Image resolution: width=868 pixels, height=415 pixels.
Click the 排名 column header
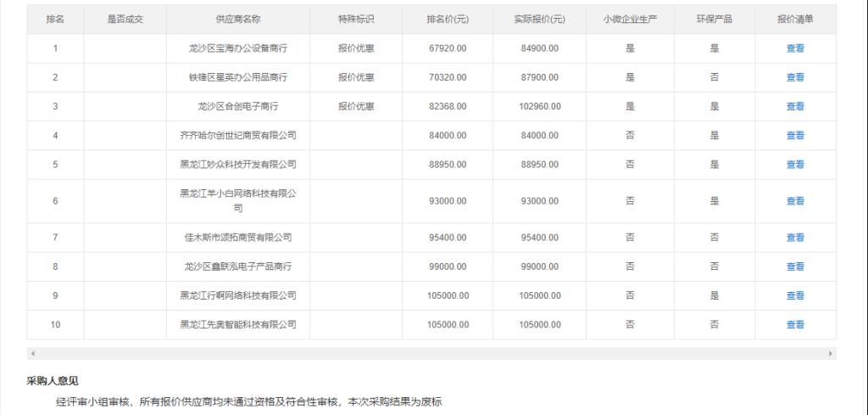pyautogui.click(x=55, y=20)
